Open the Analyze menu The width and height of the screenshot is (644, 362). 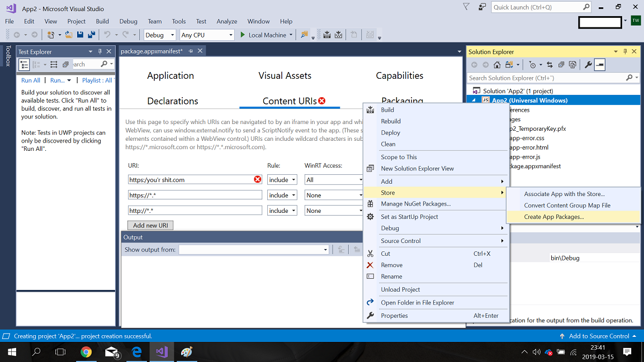pyautogui.click(x=227, y=21)
